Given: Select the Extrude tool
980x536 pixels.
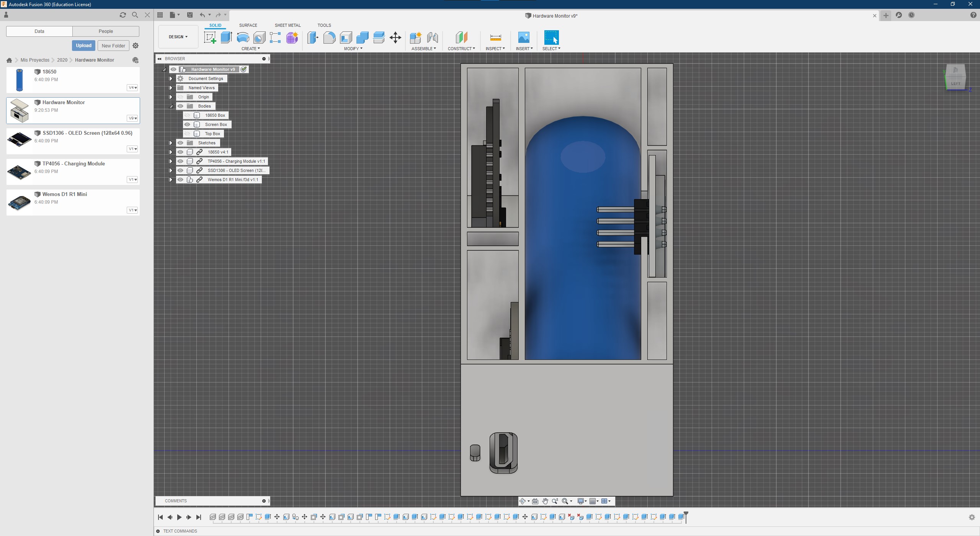Looking at the screenshot, I should click(x=226, y=38).
